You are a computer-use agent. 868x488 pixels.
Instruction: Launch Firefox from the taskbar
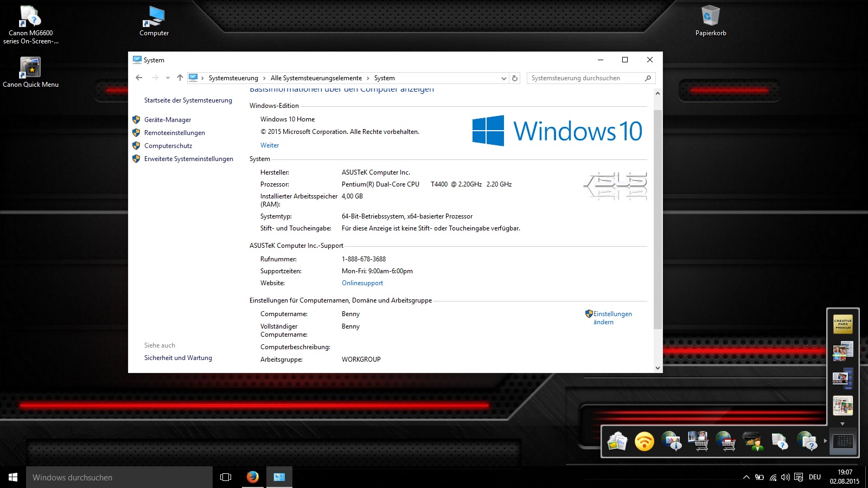point(253,477)
